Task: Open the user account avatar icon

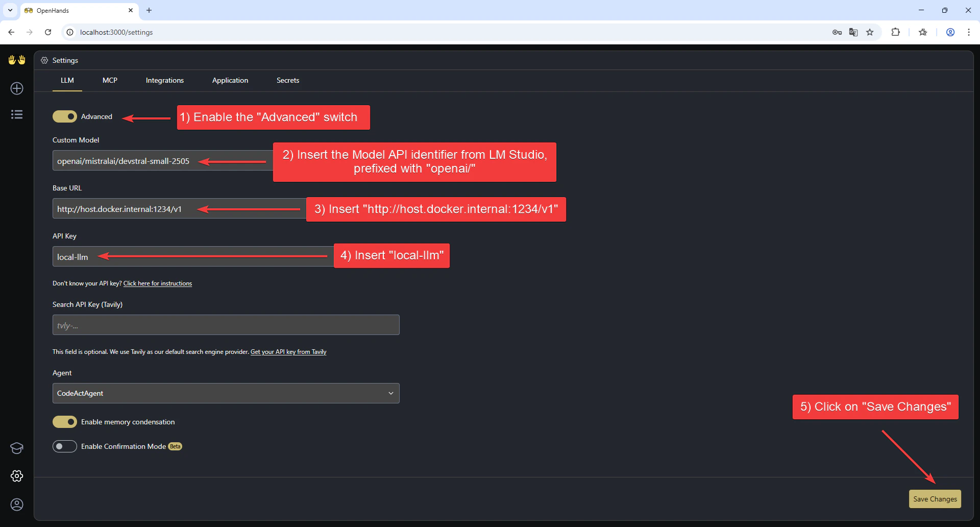Action: coord(17,505)
